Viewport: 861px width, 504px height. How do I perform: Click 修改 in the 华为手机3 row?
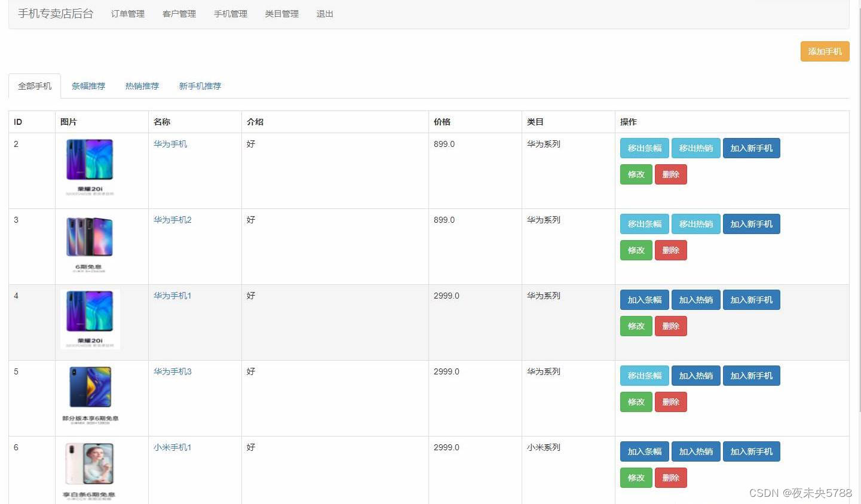pos(636,402)
